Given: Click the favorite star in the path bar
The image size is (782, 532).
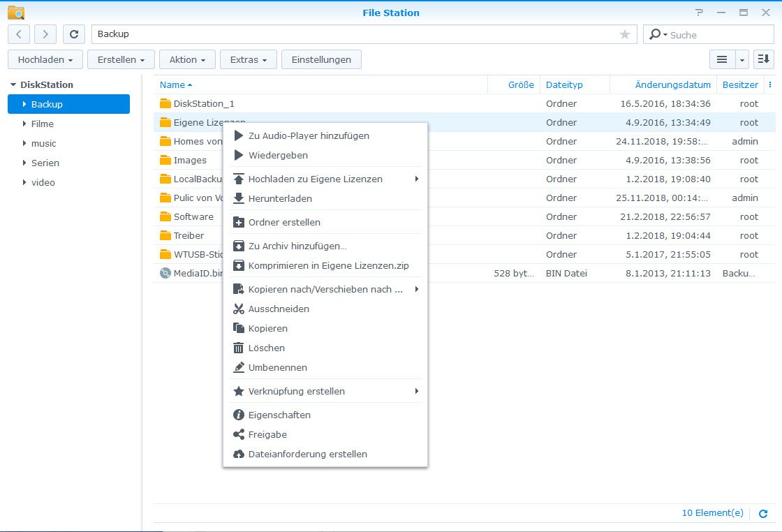Looking at the screenshot, I should pyautogui.click(x=624, y=34).
